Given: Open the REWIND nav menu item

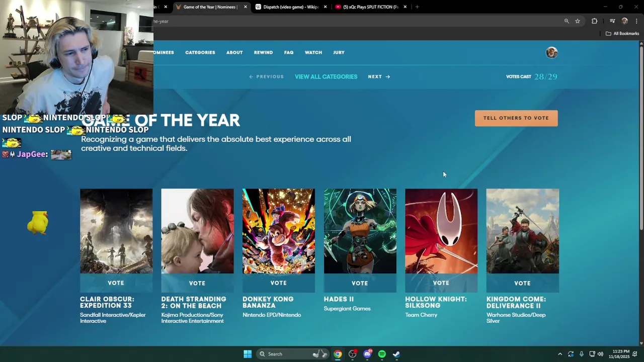Looking at the screenshot, I should tap(263, 52).
